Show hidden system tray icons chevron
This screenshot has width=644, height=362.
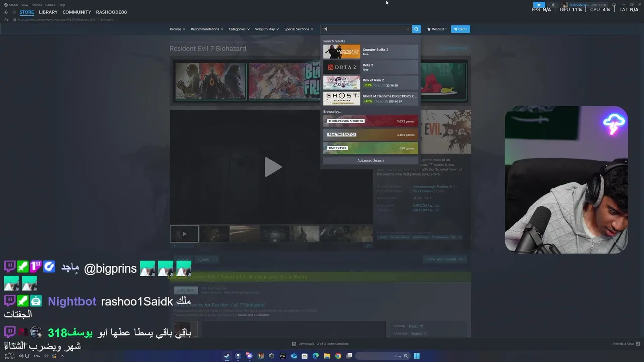click(x=62, y=356)
